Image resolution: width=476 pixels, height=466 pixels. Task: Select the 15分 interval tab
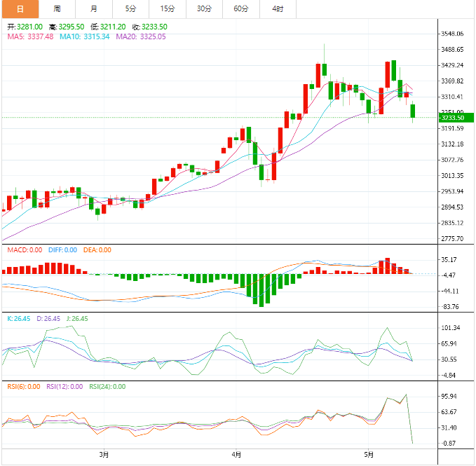167,9
